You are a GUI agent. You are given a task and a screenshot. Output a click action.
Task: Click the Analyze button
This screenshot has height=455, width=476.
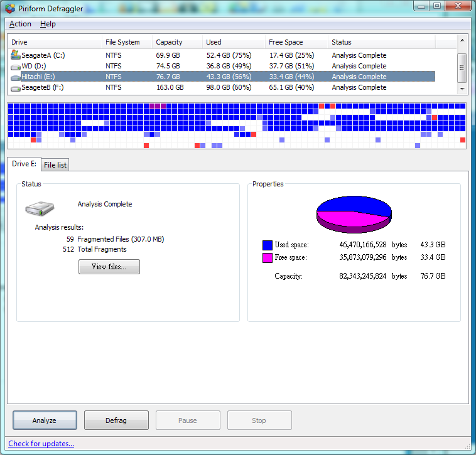pyautogui.click(x=45, y=420)
